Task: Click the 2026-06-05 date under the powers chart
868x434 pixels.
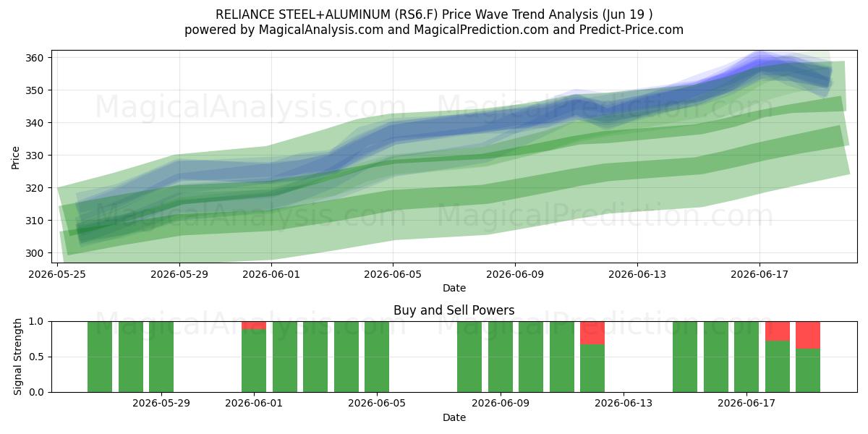Action: coord(377,404)
